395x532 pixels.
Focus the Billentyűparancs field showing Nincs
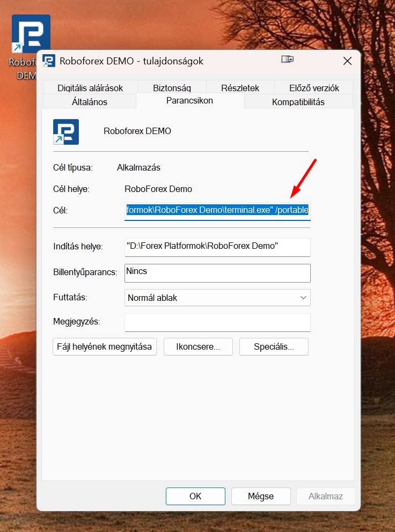click(217, 273)
